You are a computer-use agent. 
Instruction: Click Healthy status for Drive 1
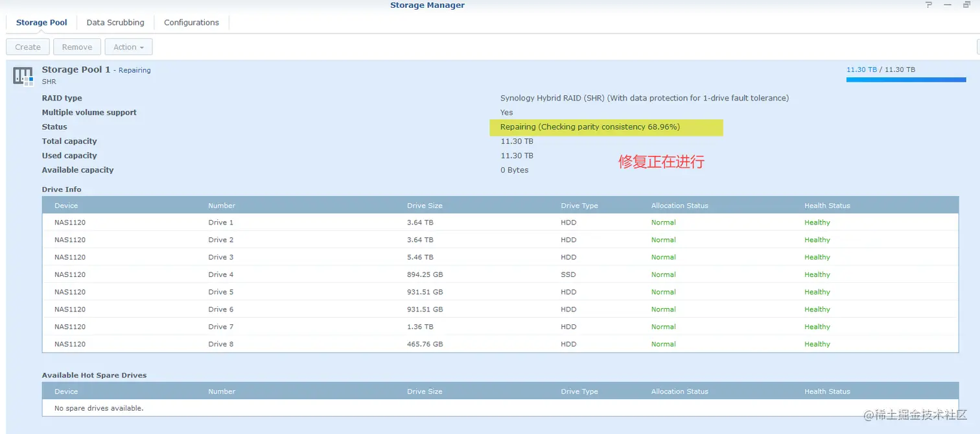817,223
